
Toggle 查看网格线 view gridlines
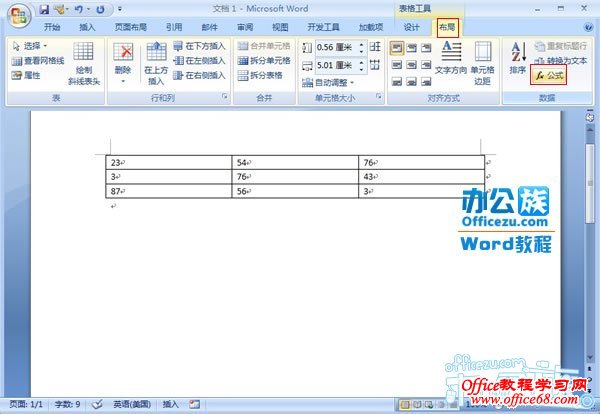[x=38, y=61]
